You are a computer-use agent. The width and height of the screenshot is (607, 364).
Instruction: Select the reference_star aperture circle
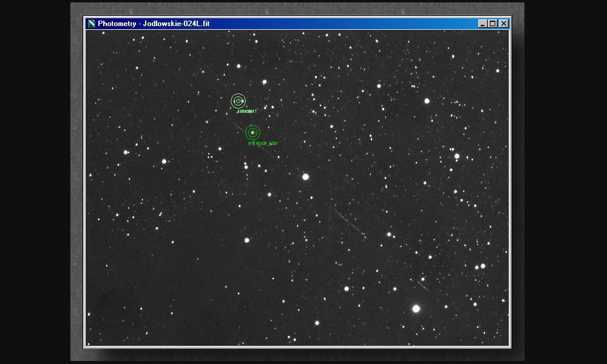point(253,132)
